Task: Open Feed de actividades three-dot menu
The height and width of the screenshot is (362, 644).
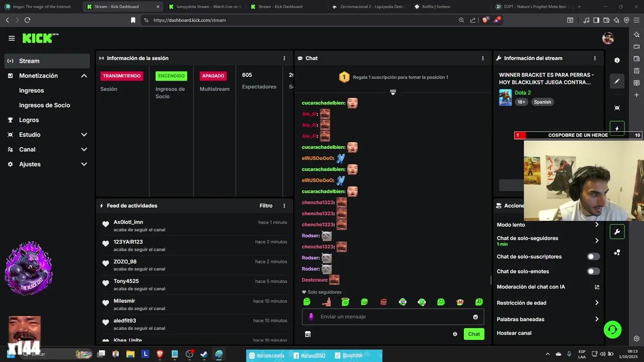Action: click(284, 206)
